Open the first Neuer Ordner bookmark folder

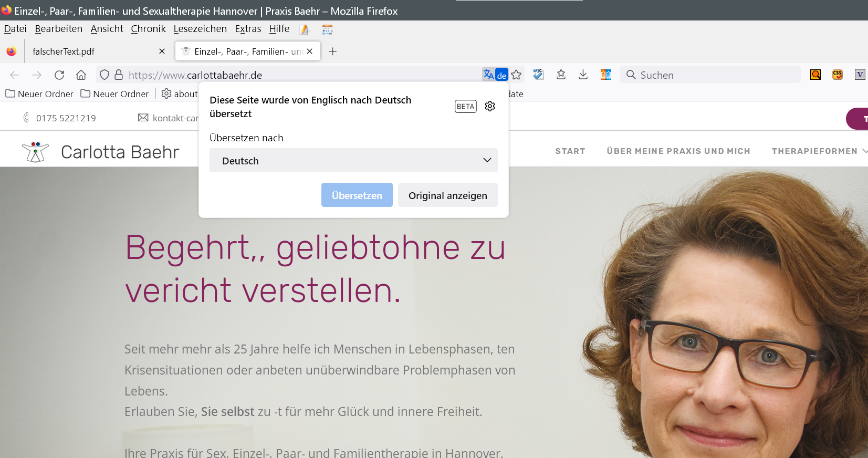click(x=39, y=94)
